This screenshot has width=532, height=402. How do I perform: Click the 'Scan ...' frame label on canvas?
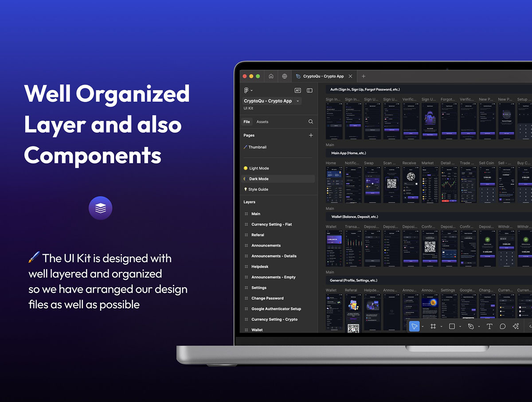point(390,163)
